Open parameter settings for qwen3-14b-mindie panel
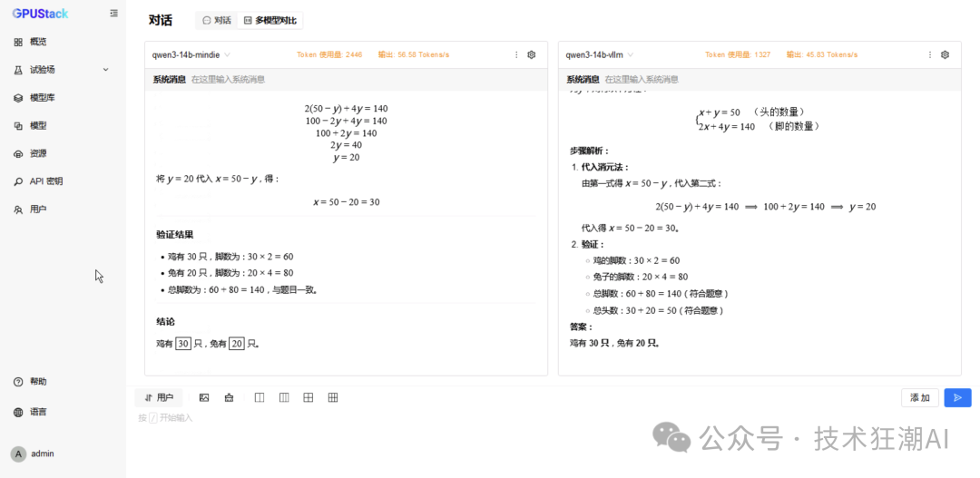The height and width of the screenshot is (478, 980). click(532, 55)
